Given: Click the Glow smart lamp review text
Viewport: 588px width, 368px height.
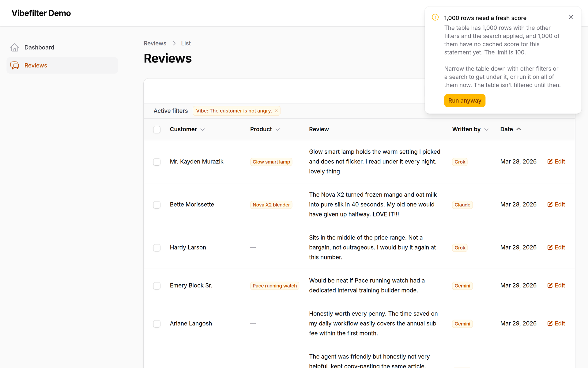Looking at the screenshot, I should 375,162.
